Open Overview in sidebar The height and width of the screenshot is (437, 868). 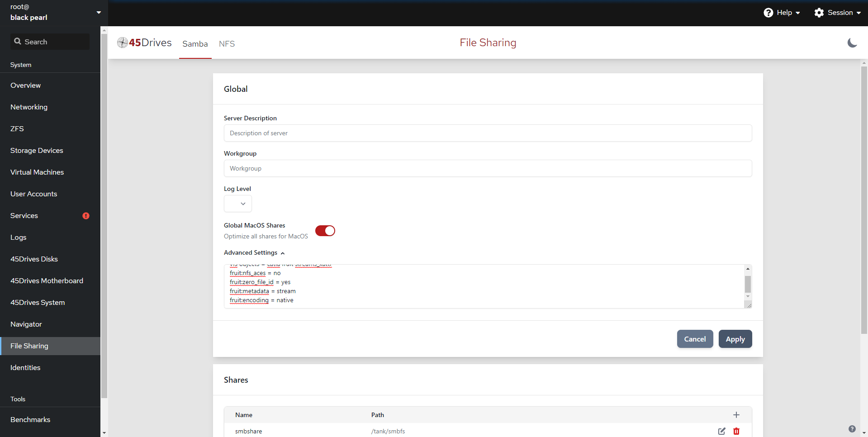(50, 85)
